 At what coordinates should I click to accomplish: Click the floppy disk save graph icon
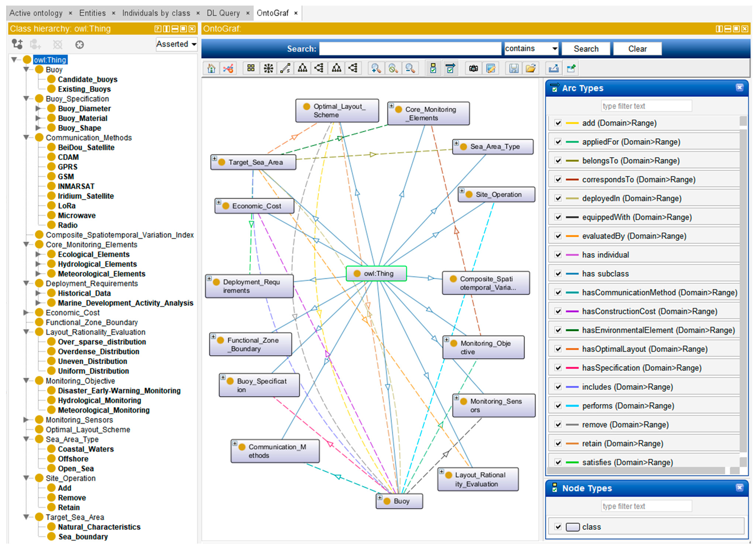(x=514, y=68)
